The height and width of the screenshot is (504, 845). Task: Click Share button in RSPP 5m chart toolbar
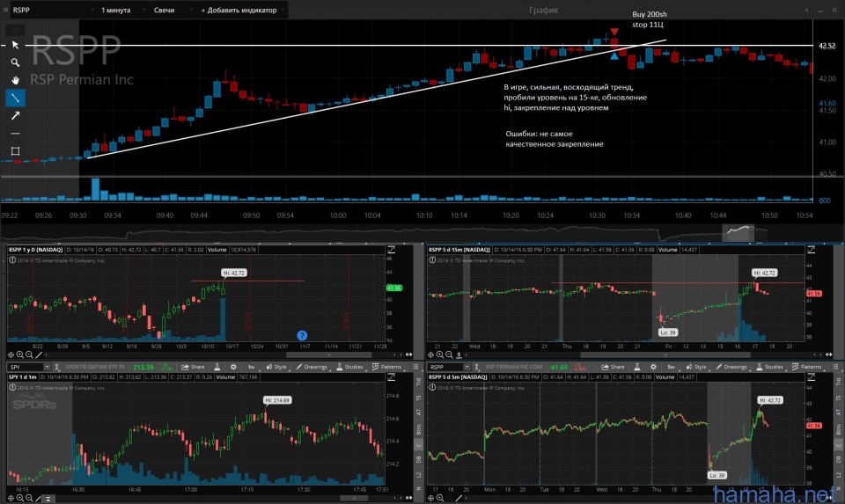pyautogui.click(x=614, y=367)
